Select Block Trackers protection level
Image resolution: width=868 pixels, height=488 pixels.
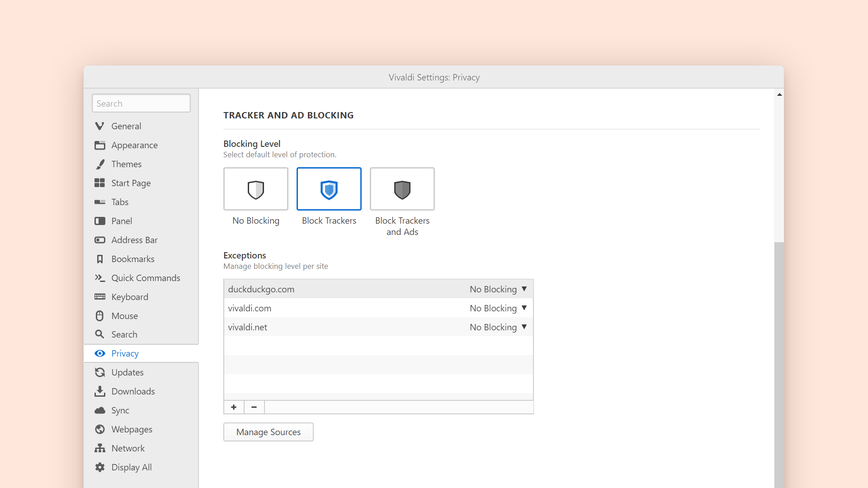pos(329,189)
